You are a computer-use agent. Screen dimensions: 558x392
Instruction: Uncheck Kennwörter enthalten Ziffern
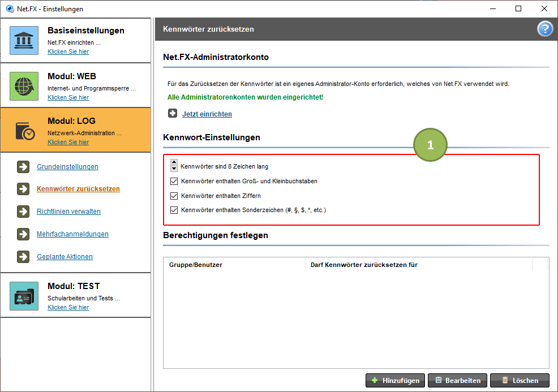(x=174, y=196)
